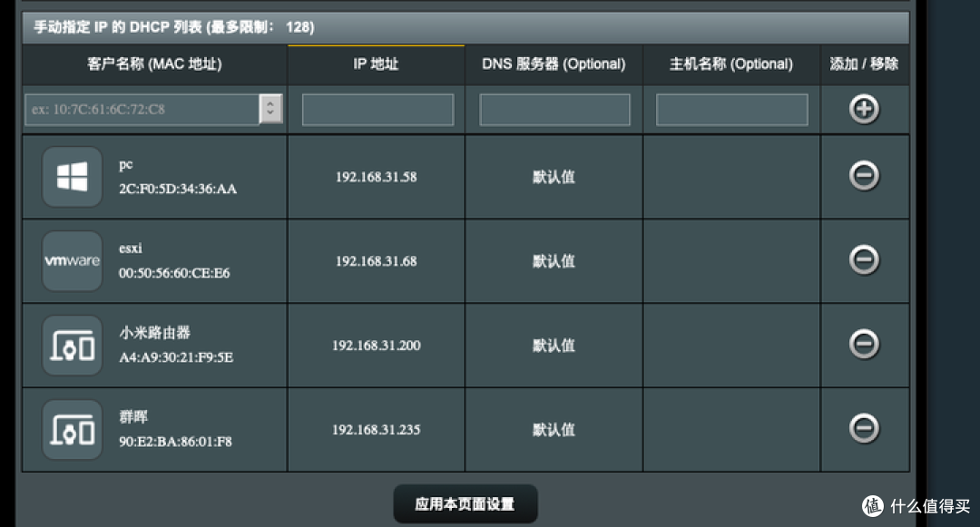Screen dimensions: 980x527
Task: Click the 小米路由器 client name
Action: coord(154,332)
